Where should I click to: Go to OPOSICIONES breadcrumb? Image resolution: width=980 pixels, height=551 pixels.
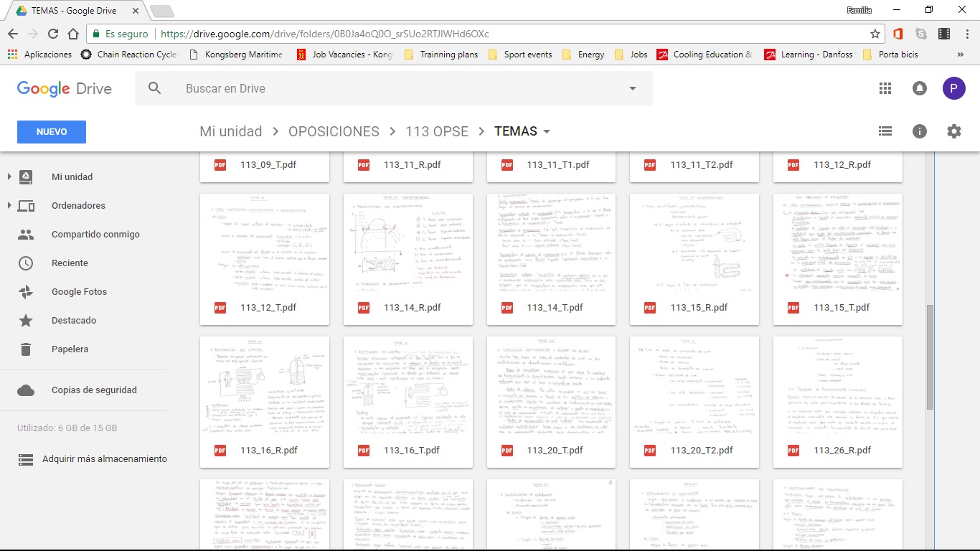coord(334,131)
